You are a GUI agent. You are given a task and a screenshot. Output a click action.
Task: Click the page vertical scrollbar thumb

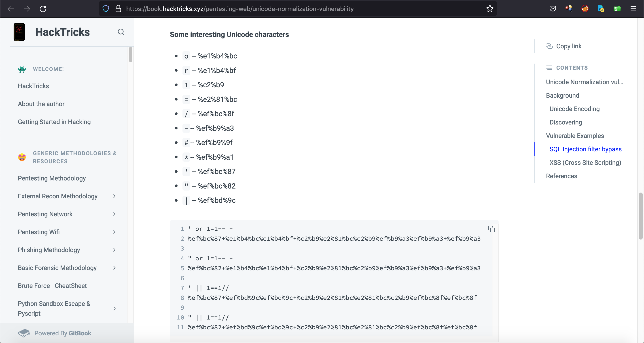(640, 216)
